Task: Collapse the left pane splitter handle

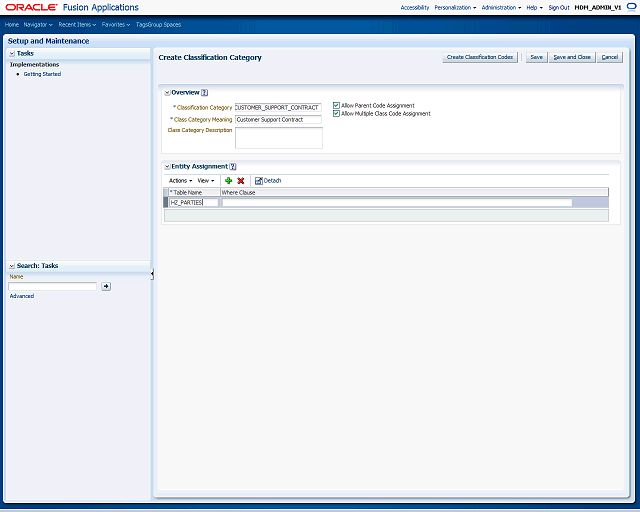Action: 152,274
